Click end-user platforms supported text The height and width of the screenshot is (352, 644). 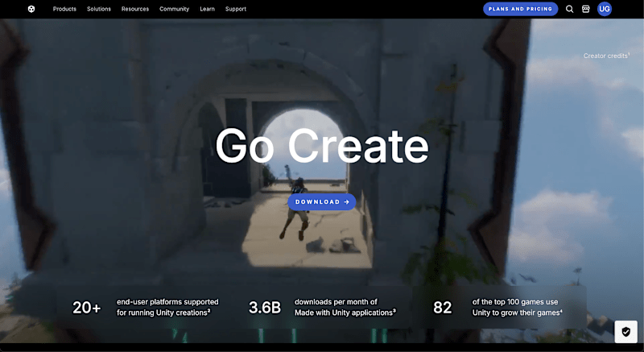pos(167,307)
